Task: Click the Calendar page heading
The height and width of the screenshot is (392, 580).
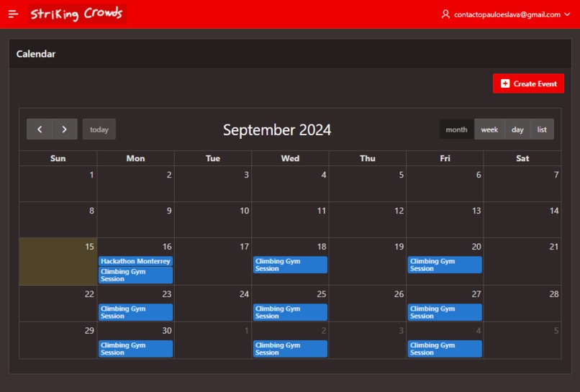Action: coord(36,54)
